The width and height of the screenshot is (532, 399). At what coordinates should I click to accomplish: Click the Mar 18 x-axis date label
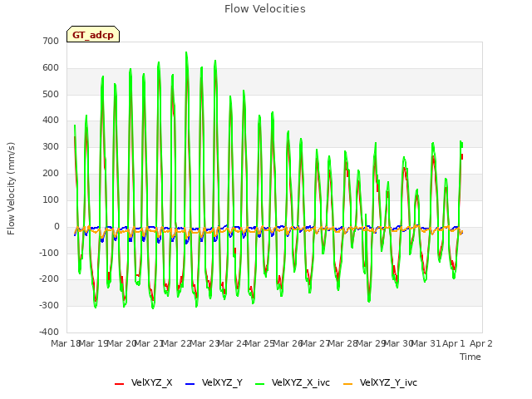coord(66,343)
